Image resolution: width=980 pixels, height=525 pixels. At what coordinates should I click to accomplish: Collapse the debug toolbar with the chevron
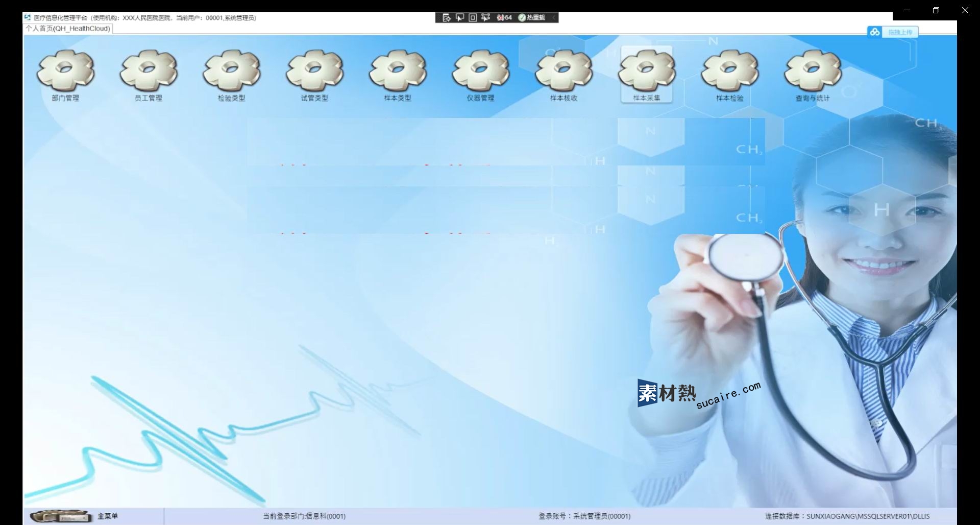pyautogui.click(x=553, y=17)
